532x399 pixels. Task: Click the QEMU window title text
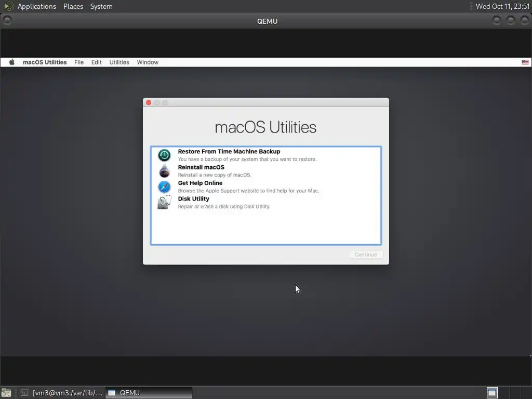click(268, 21)
